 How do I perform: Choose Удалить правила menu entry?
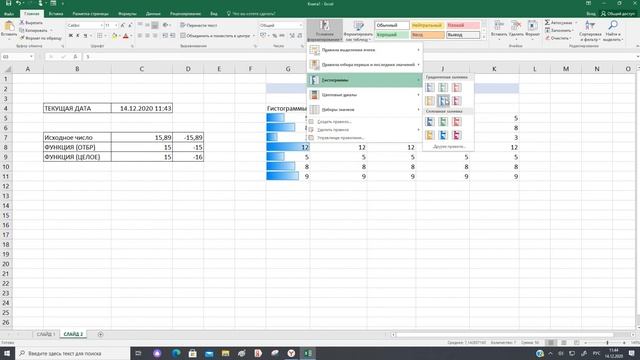[364, 130]
